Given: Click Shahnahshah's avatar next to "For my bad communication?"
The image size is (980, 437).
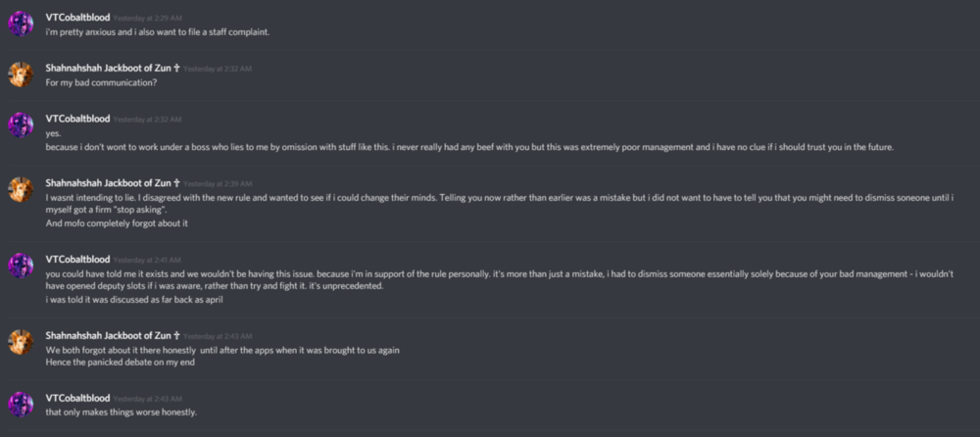Looking at the screenshot, I should (21, 74).
